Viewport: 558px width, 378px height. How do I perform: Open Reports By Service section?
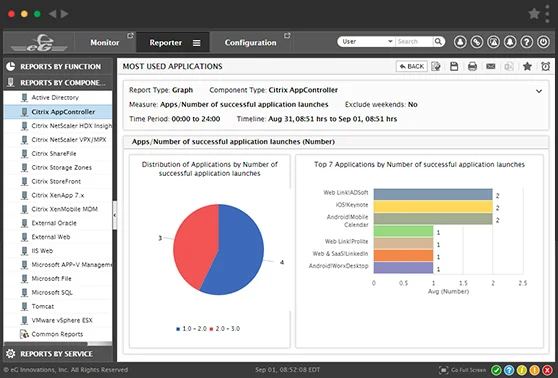click(58, 354)
